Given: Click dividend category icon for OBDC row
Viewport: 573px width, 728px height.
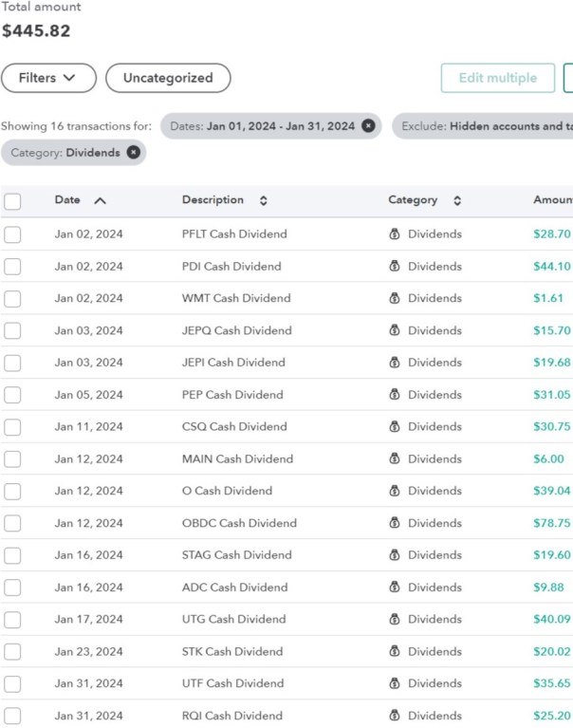Looking at the screenshot, I should [x=395, y=523].
